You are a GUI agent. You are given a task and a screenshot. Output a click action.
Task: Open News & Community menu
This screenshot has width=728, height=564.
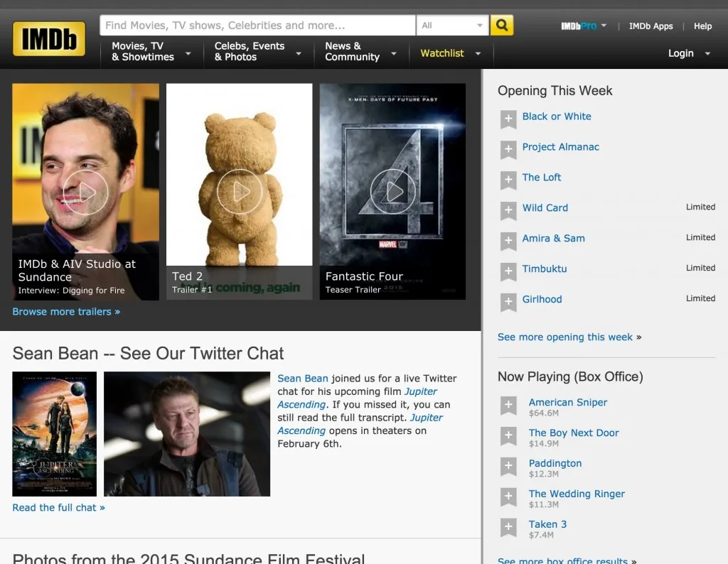click(361, 51)
